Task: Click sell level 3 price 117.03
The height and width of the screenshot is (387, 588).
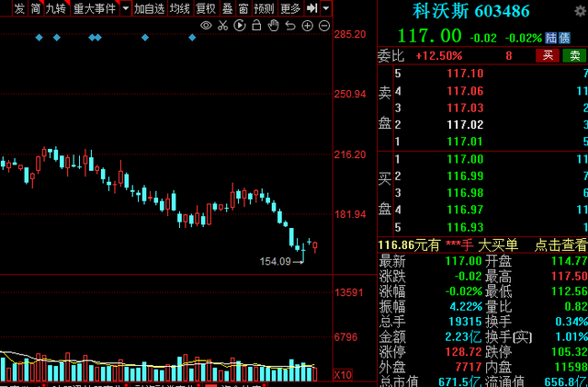Action: pos(465,108)
